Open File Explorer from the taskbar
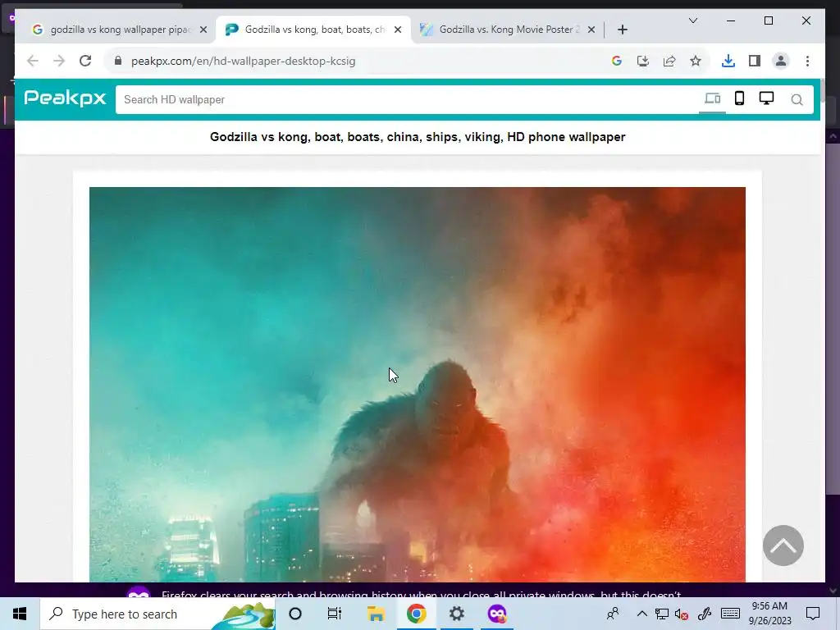Screen dimensions: 840x630 click(x=376, y=614)
